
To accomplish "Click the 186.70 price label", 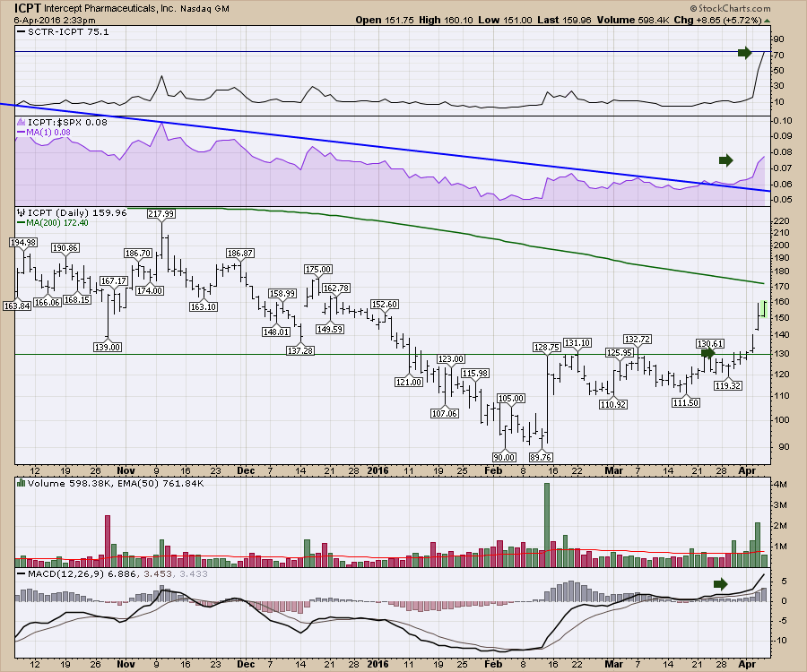I will click(x=138, y=254).
